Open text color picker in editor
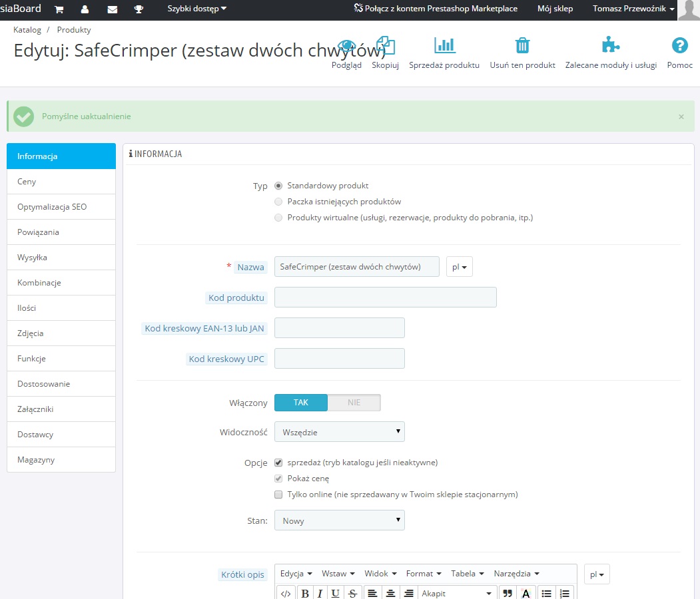The height and width of the screenshot is (599, 700). click(x=526, y=593)
